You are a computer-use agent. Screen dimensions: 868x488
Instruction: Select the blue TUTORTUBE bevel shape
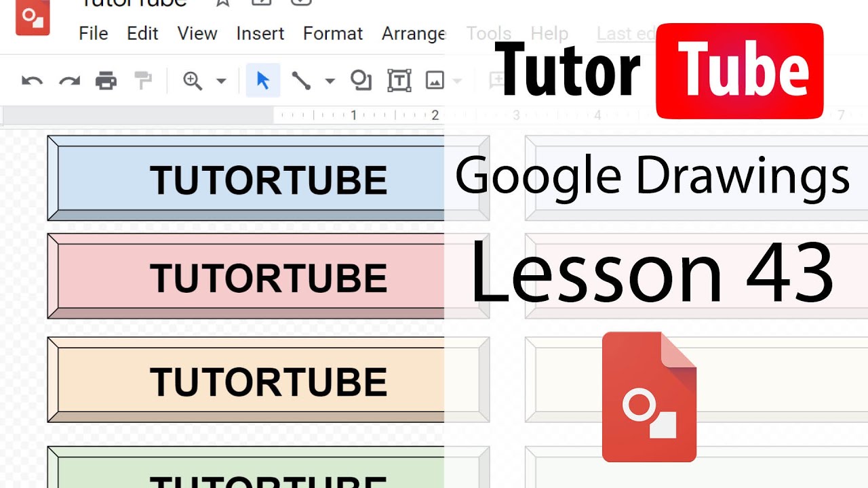pos(268,178)
